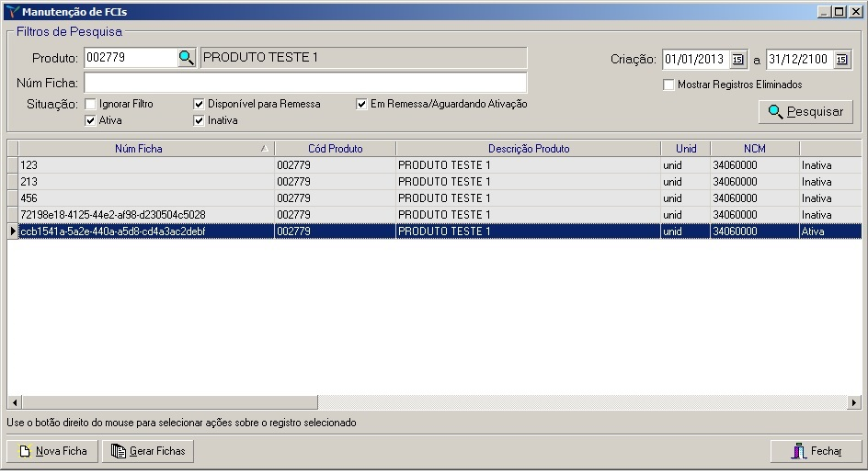The height and width of the screenshot is (474, 868).
Task: Click the horizontal scrollbar right arrow
Action: 853,402
